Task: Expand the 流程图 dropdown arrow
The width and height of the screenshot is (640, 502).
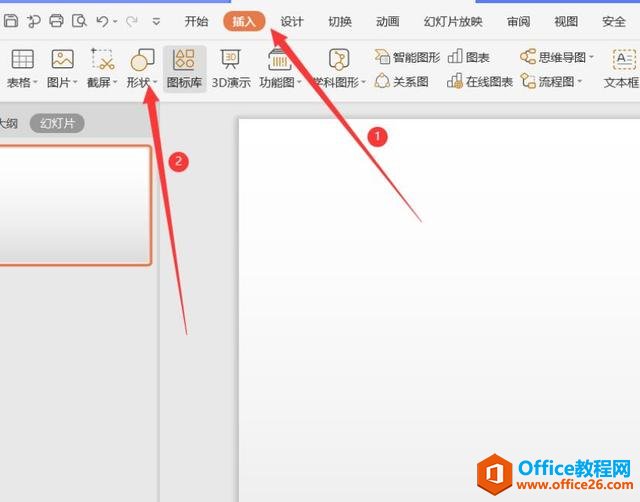Action: coord(579,81)
